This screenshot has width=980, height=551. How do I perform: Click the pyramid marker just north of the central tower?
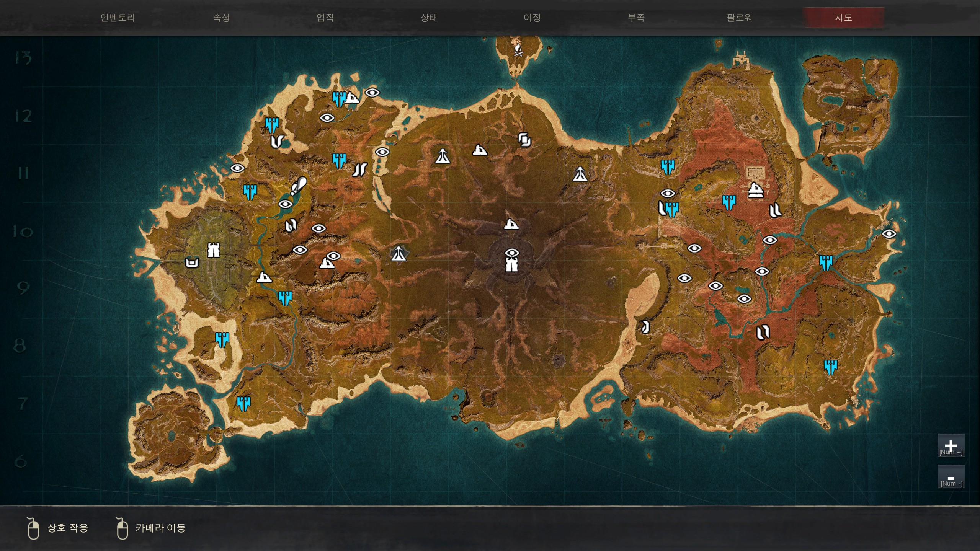511,223
